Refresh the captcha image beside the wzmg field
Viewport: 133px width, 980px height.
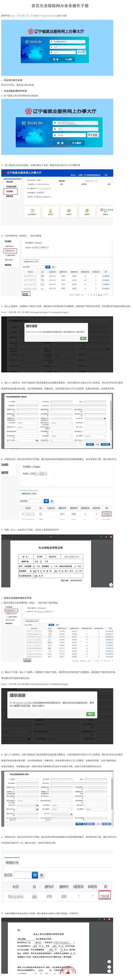pyautogui.click(x=93, y=135)
